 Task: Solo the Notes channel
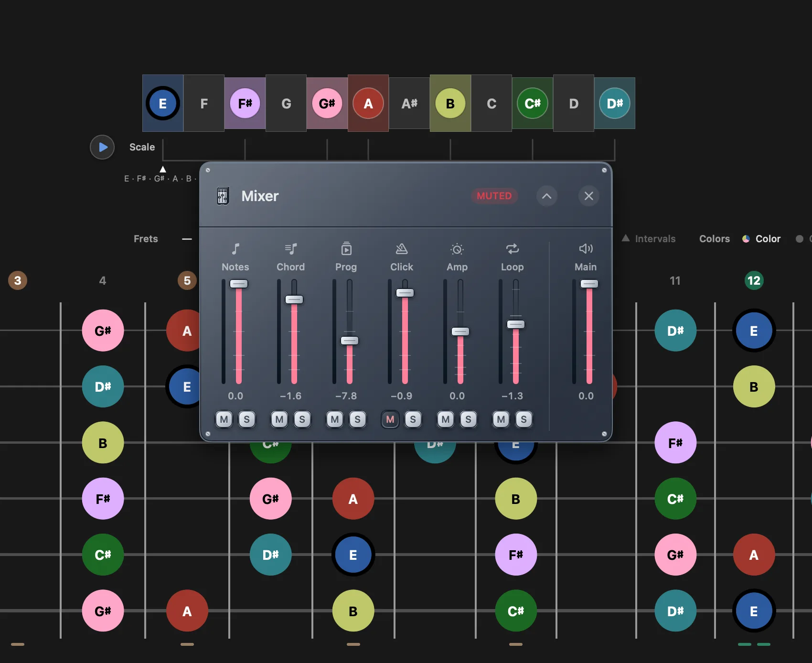coord(247,419)
